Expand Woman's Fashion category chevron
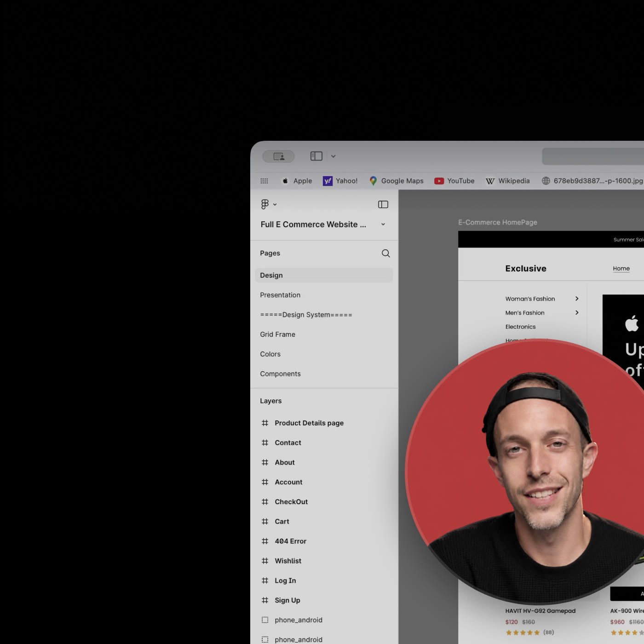Viewport: 644px width, 644px height. pos(577,299)
